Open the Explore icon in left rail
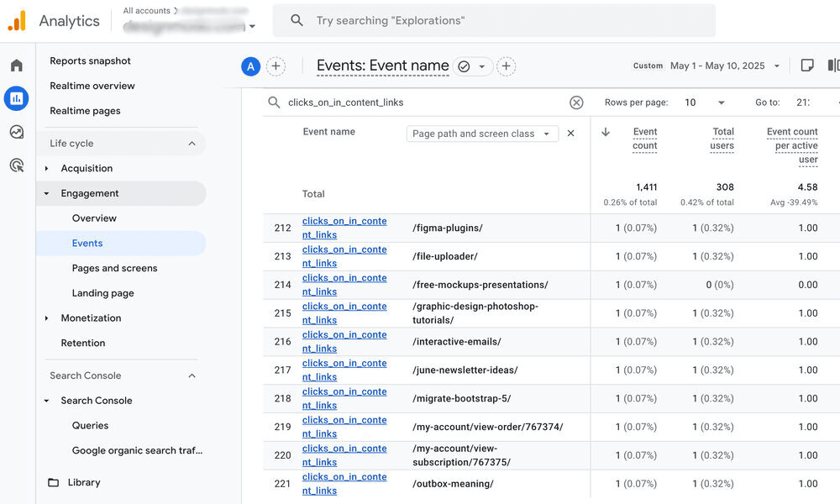Screen dimensions: 840x504 point(17,132)
